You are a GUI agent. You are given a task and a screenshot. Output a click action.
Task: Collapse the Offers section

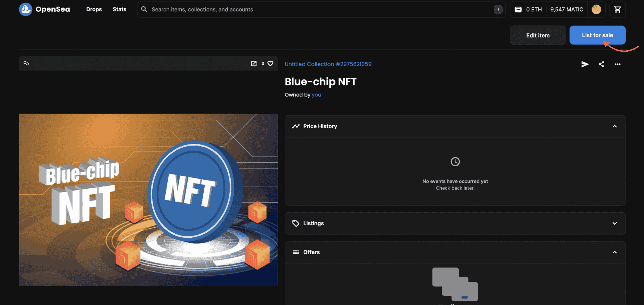[x=614, y=252]
